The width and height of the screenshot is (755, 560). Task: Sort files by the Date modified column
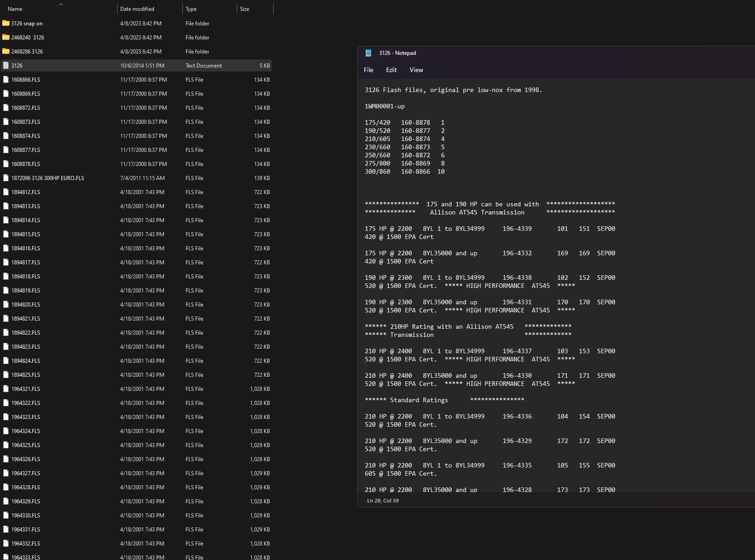click(136, 9)
